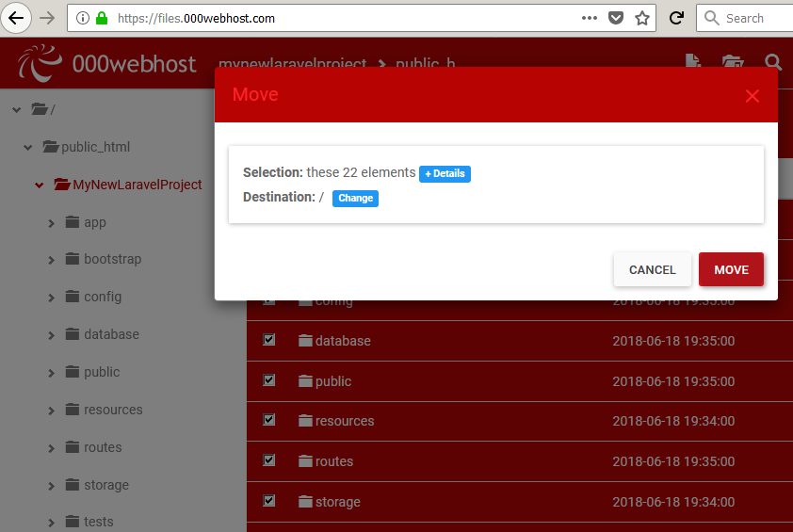Click resources date 2018-06-18 19:34:00
The width and height of the screenshot is (793, 532).
click(x=673, y=421)
